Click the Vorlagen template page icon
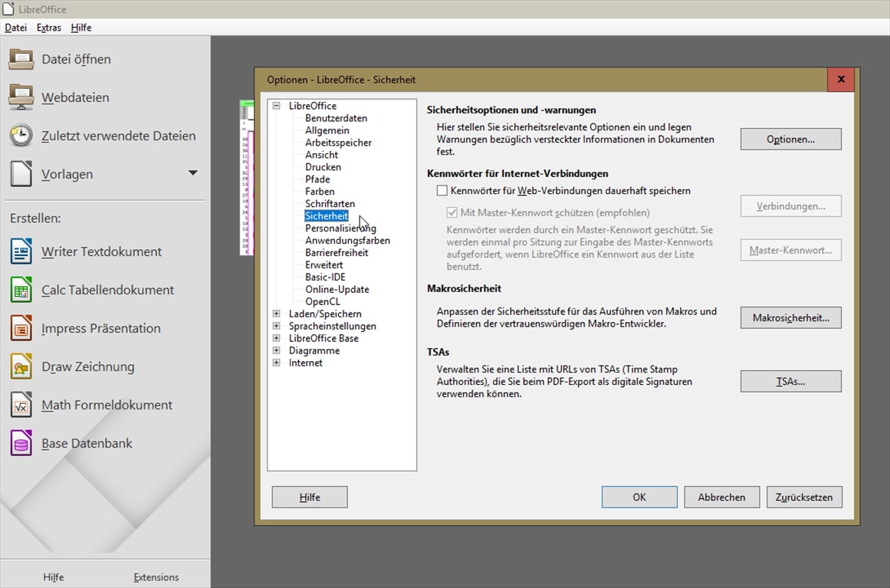 21,174
